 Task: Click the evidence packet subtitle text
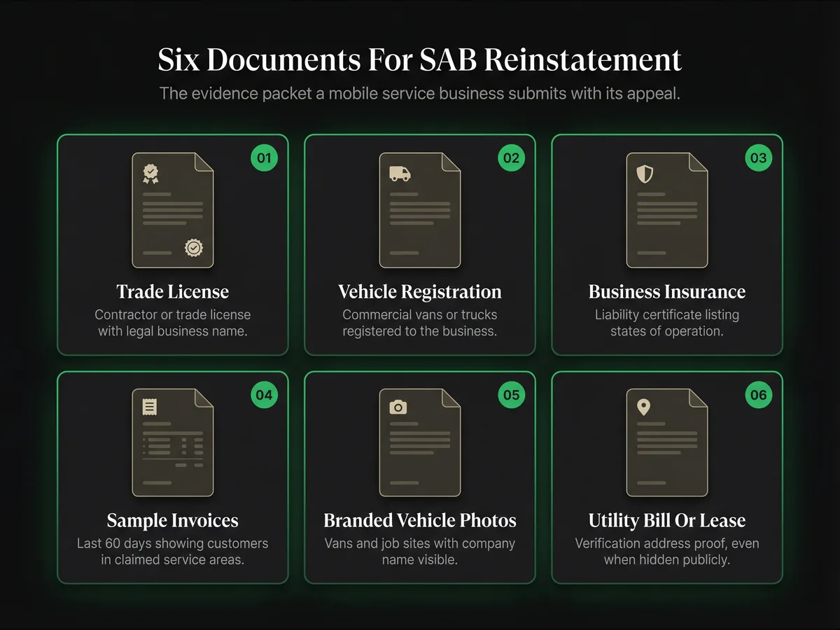coord(420,93)
